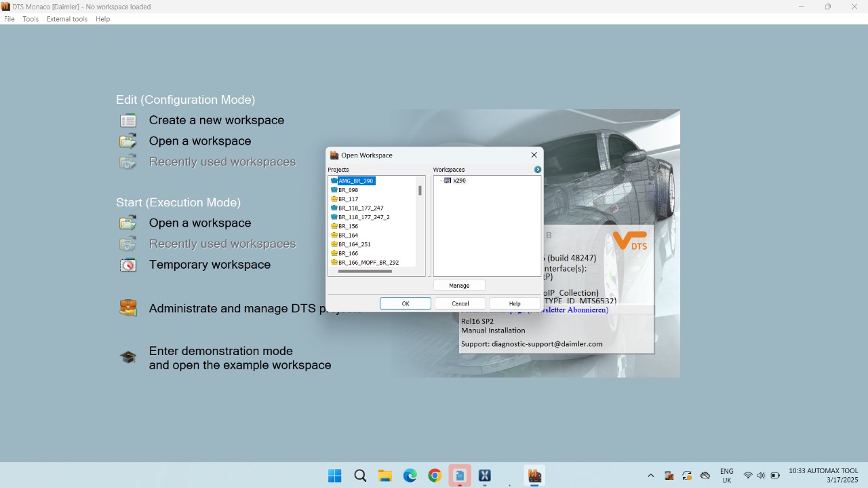This screenshot has width=868, height=488.
Task: Click the Help button in the dialog
Action: pyautogui.click(x=515, y=303)
